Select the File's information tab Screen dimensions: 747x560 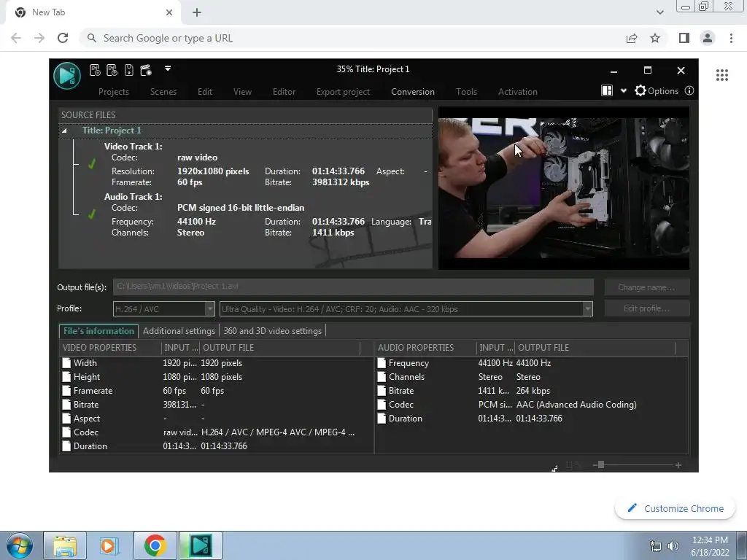click(98, 330)
